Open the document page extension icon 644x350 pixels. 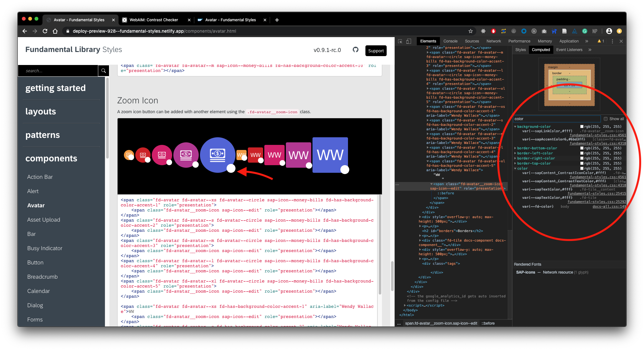point(564,31)
